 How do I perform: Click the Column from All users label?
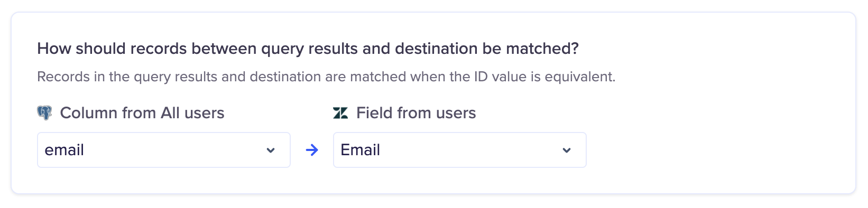[x=142, y=113]
